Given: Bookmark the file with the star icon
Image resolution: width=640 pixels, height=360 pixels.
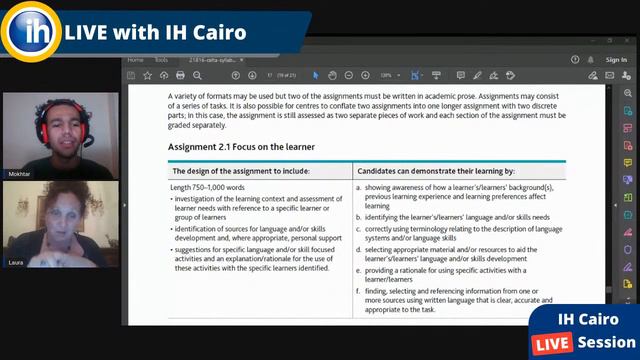Looking at the screenshot, I should click(147, 76).
